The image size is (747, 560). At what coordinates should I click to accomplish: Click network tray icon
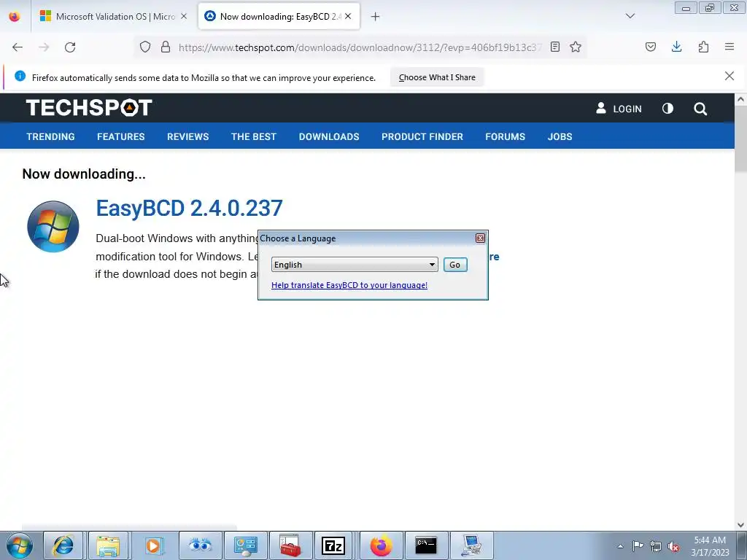tap(656, 546)
